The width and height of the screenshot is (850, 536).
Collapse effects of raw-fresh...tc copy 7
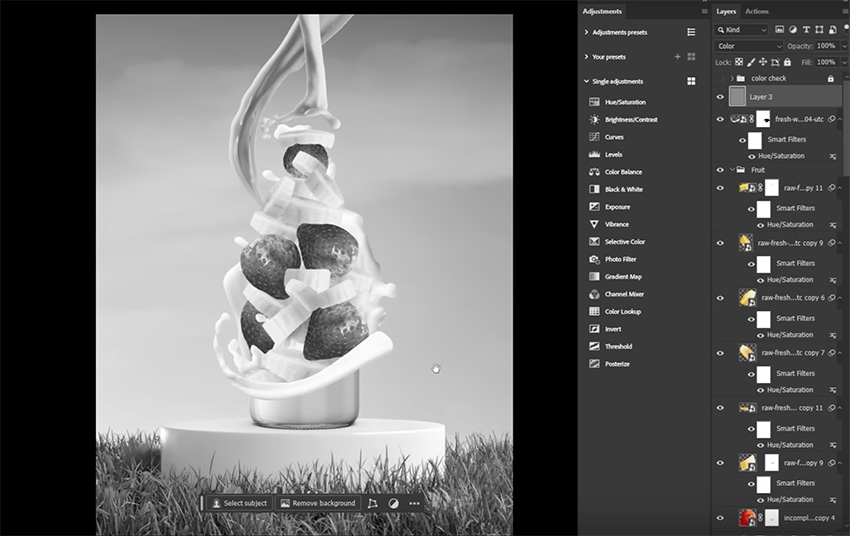point(840,353)
